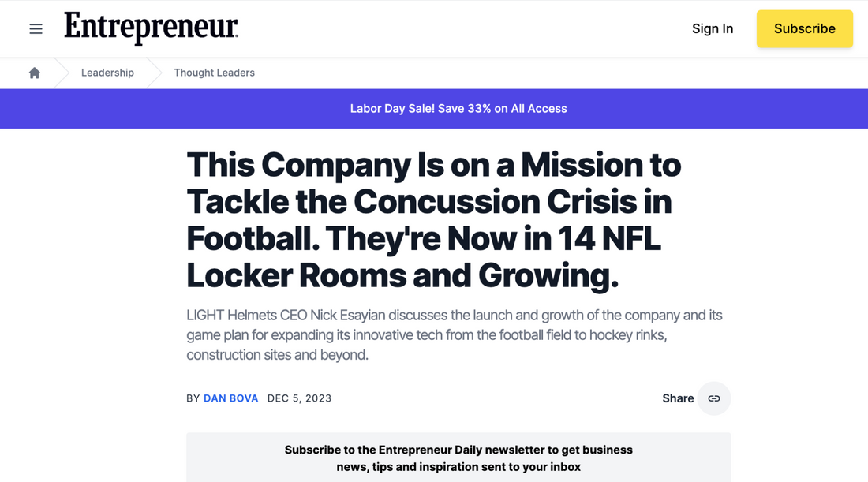Viewport: 868px width, 482px height.
Task: Select the Thought Leaders breadcrumb
Action: point(214,73)
